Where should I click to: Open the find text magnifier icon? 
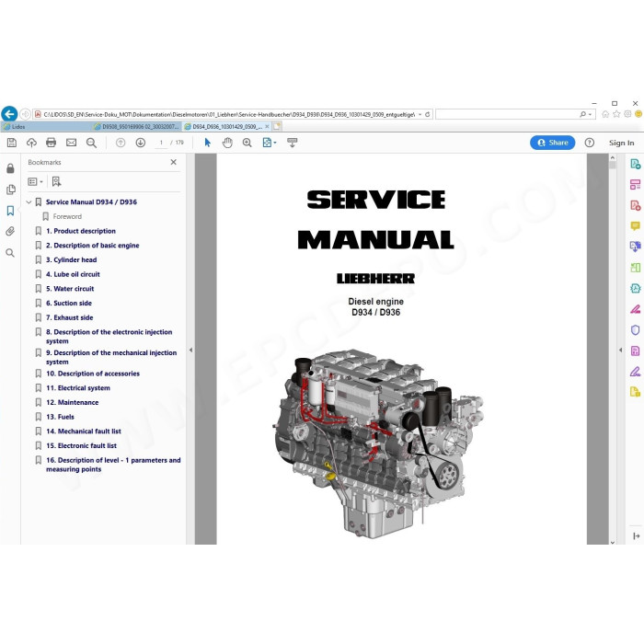pyautogui.click(x=91, y=143)
